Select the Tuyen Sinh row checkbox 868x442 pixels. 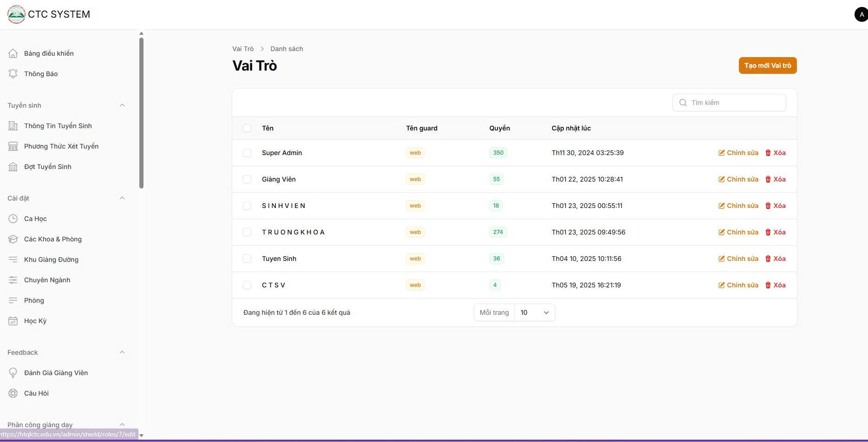click(x=247, y=259)
